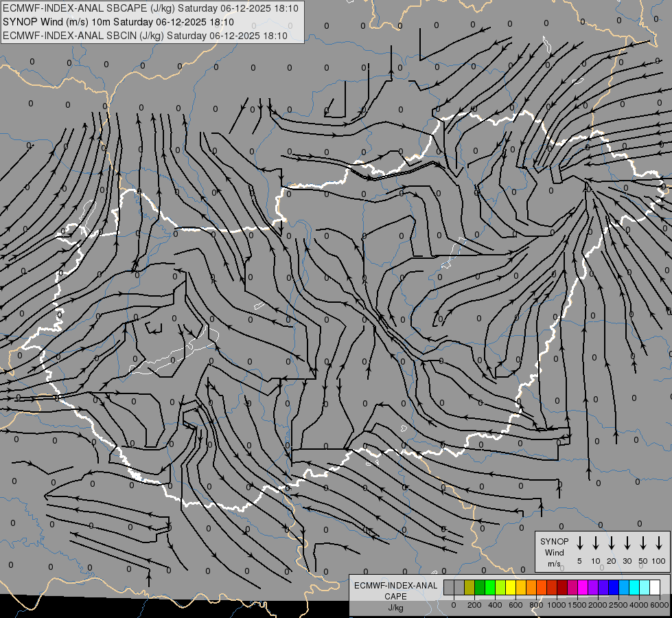Click the J/kg unit label in legend

tap(395, 608)
